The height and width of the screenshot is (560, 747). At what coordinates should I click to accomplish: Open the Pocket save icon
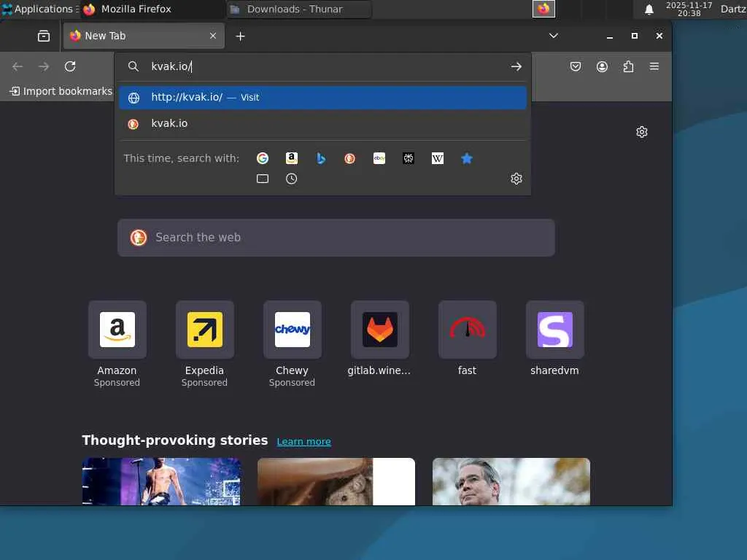point(576,66)
